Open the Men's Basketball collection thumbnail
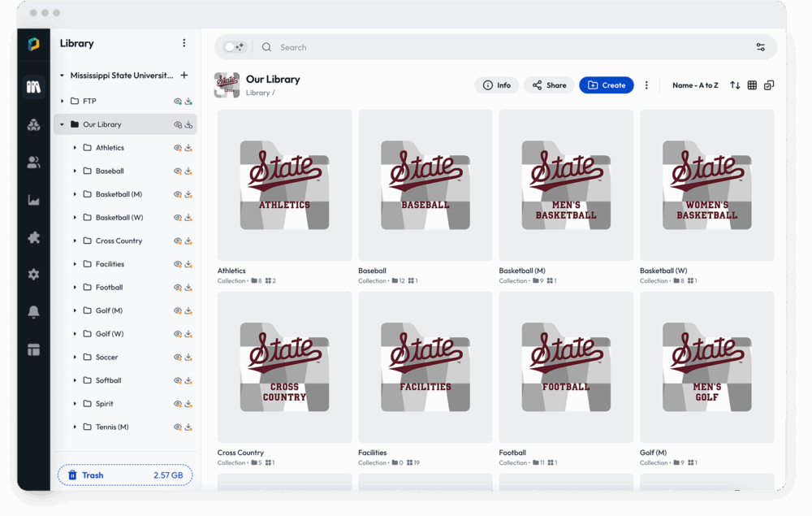The image size is (812, 516). click(x=566, y=185)
